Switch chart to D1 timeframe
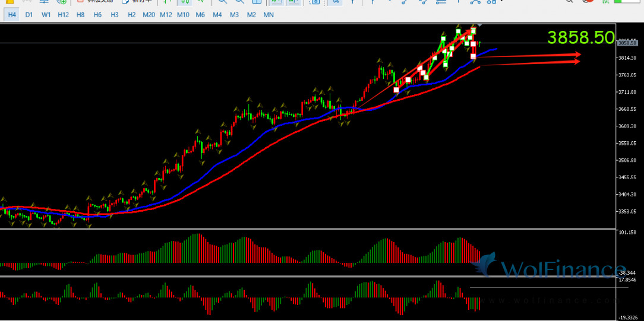This screenshot has width=644, height=321. 29,14
